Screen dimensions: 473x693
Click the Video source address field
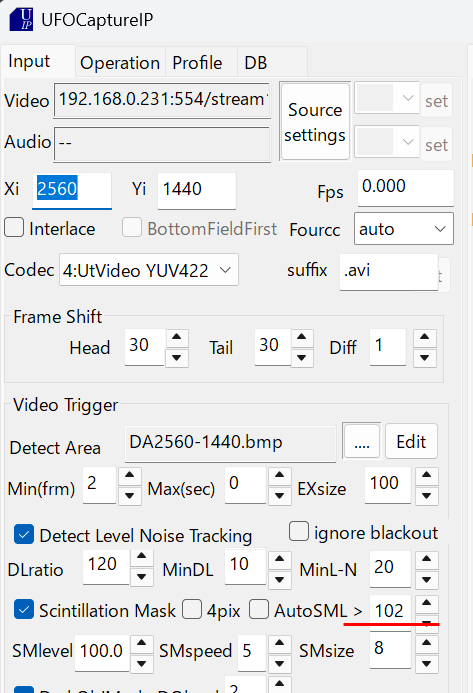pos(162,100)
